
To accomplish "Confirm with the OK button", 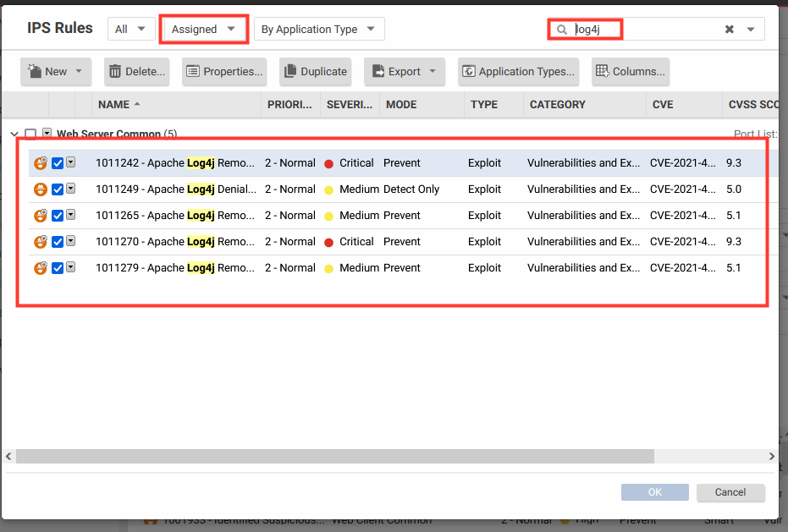I will click(x=655, y=492).
